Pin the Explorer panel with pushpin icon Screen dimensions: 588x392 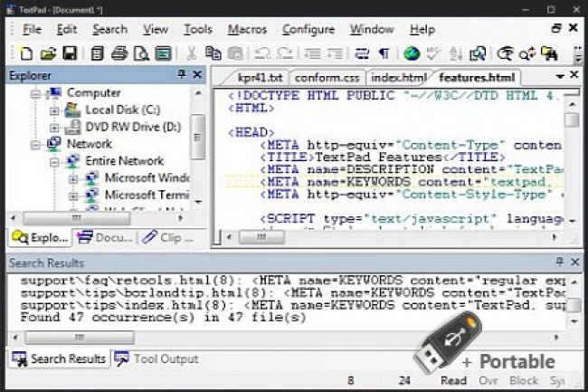(x=181, y=75)
